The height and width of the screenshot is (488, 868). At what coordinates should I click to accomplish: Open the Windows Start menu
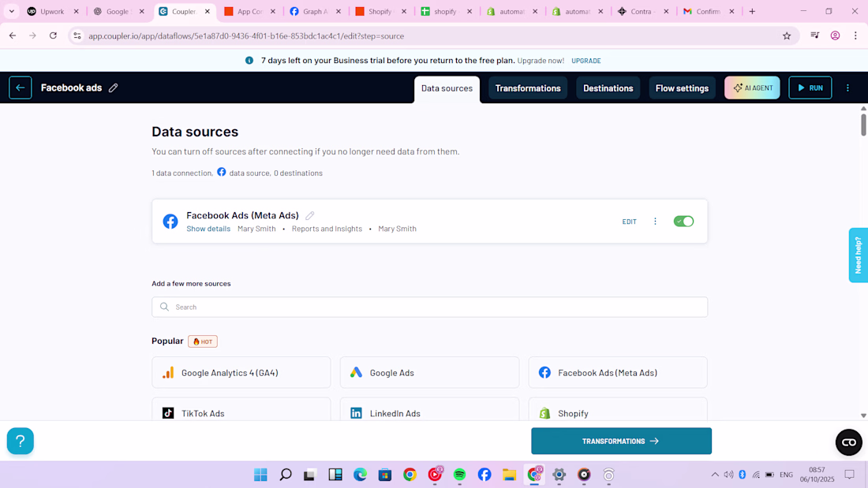click(x=260, y=475)
